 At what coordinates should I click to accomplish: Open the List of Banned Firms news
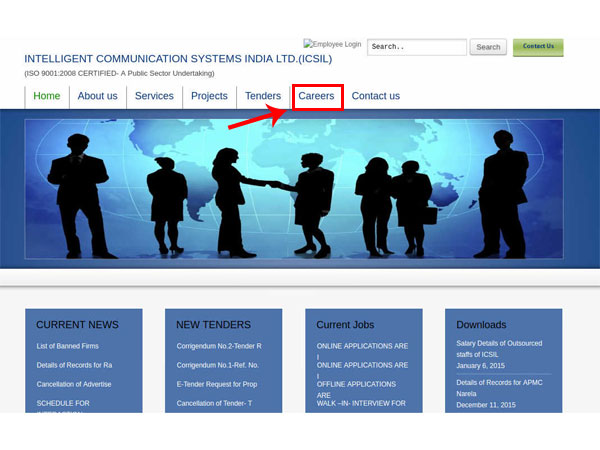tap(68, 346)
